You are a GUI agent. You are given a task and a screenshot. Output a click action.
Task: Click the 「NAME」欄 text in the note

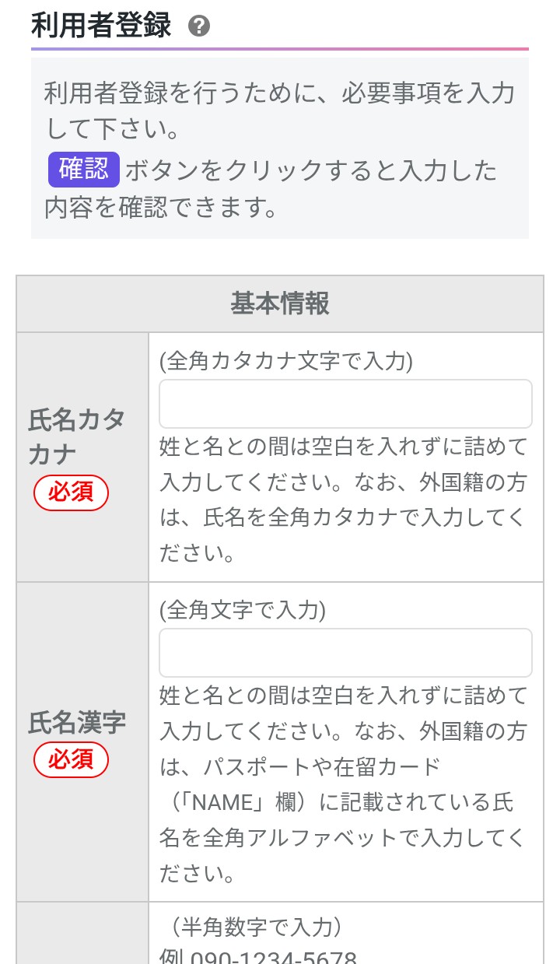click(x=233, y=803)
